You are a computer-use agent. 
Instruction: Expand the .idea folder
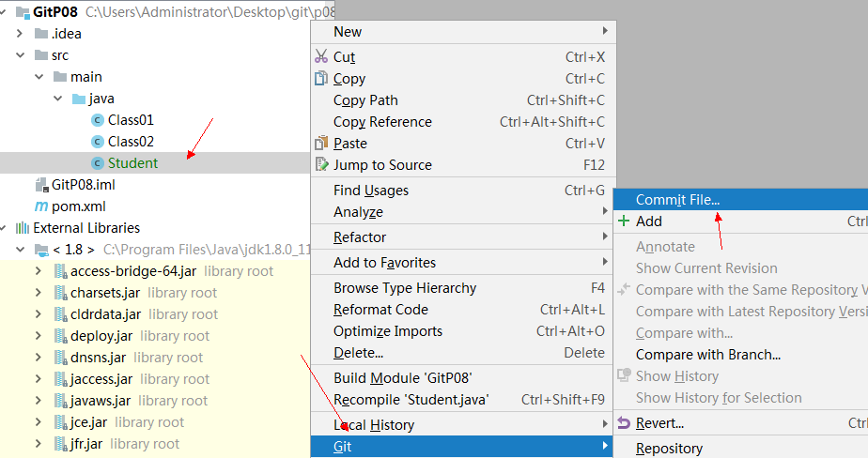coord(21,34)
